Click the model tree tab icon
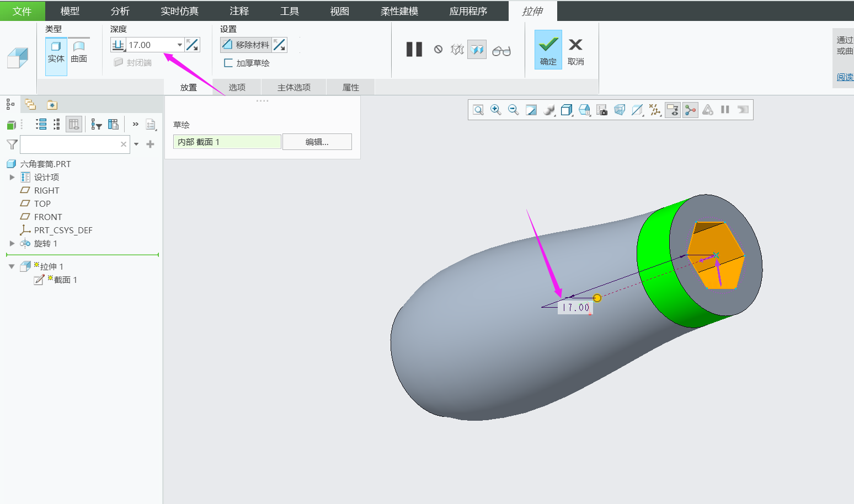 coord(10,104)
